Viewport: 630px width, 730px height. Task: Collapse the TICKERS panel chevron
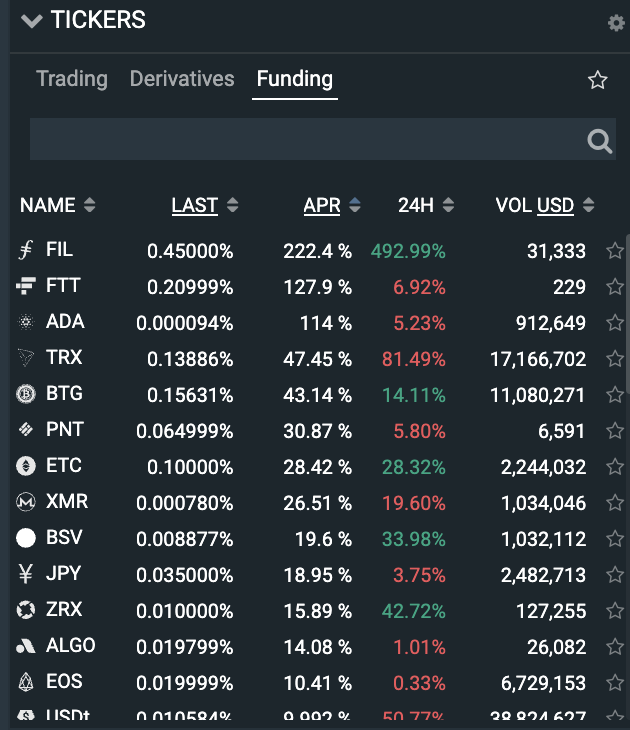click(x=32, y=21)
